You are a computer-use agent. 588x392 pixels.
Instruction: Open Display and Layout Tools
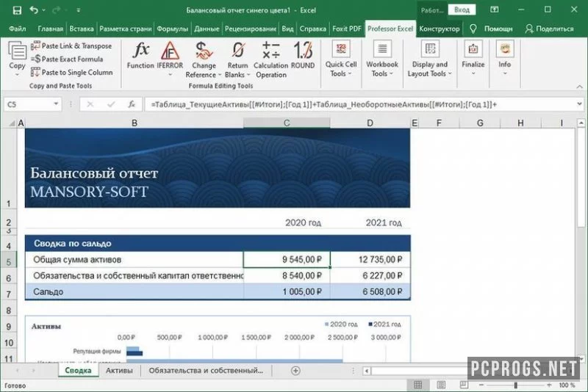click(430, 59)
